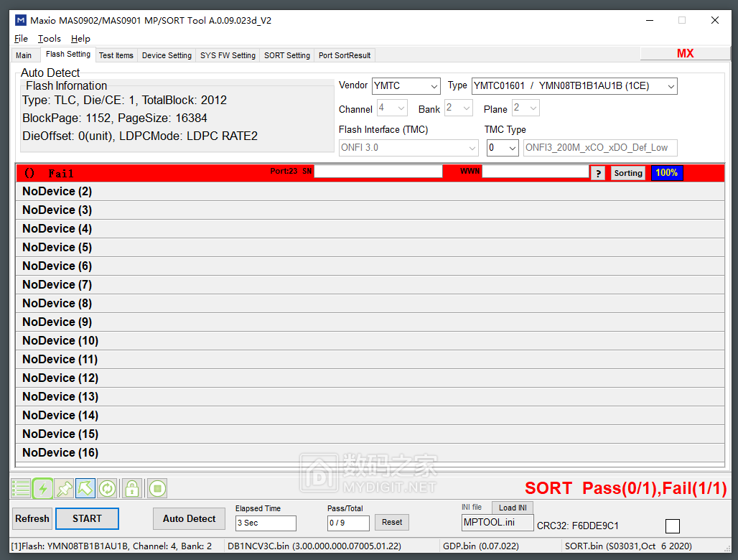This screenshot has width=738, height=560.
Task: Open the Vendor dropdown showing YMTC
Action: (406, 86)
